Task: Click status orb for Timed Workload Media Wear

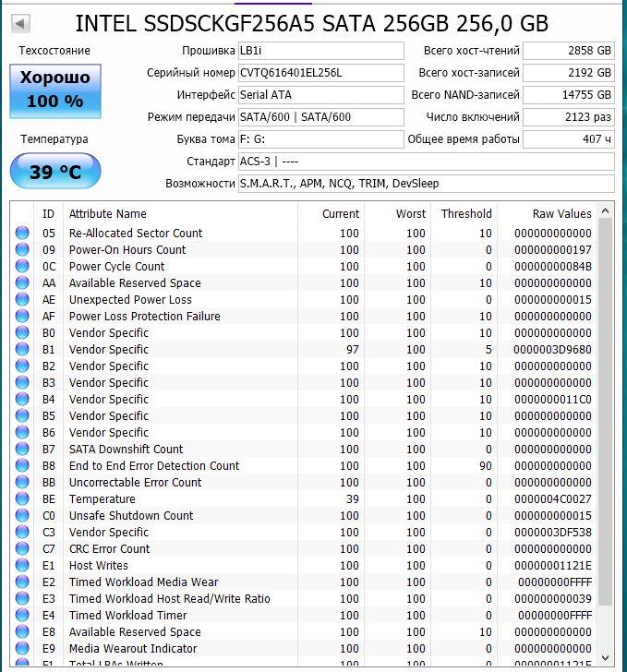Action: [x=22, y=582]
